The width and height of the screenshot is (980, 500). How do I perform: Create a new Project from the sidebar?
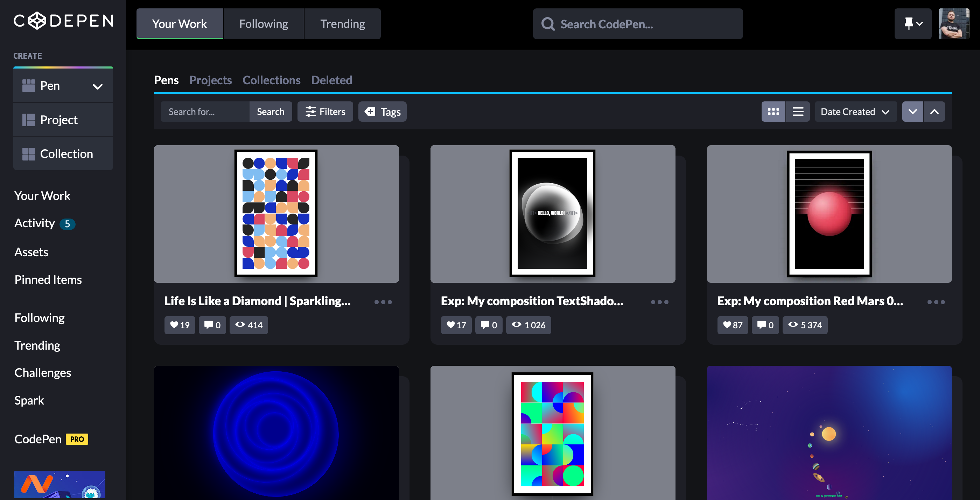click(x=63, y=120)
